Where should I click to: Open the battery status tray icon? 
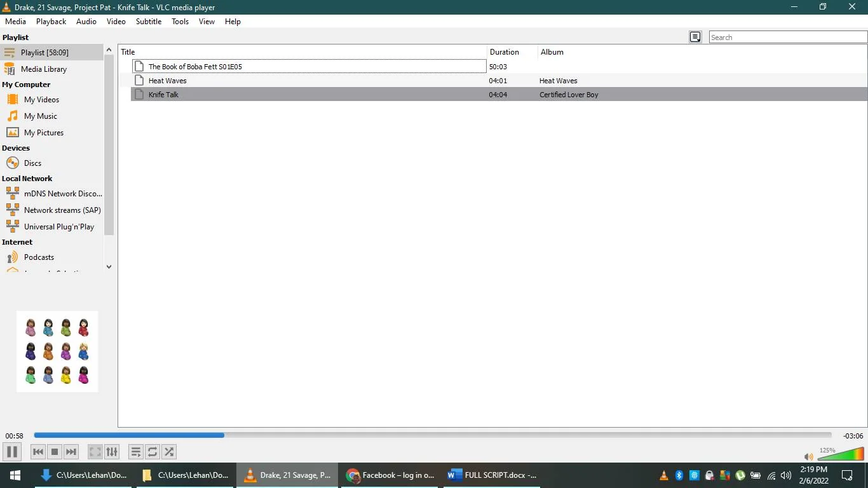pos(756,475)
